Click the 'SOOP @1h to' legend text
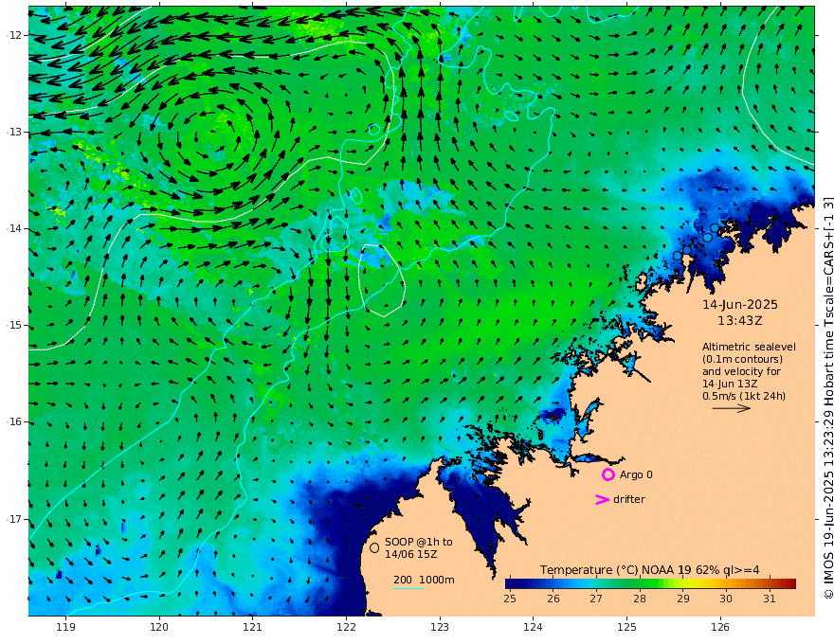 tap(419, 542)
